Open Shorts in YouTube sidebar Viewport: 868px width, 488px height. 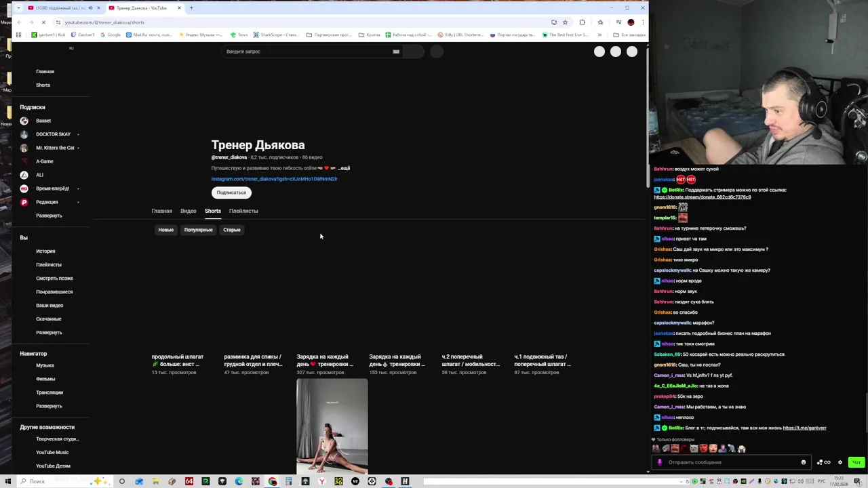click(x=43, y=85)
